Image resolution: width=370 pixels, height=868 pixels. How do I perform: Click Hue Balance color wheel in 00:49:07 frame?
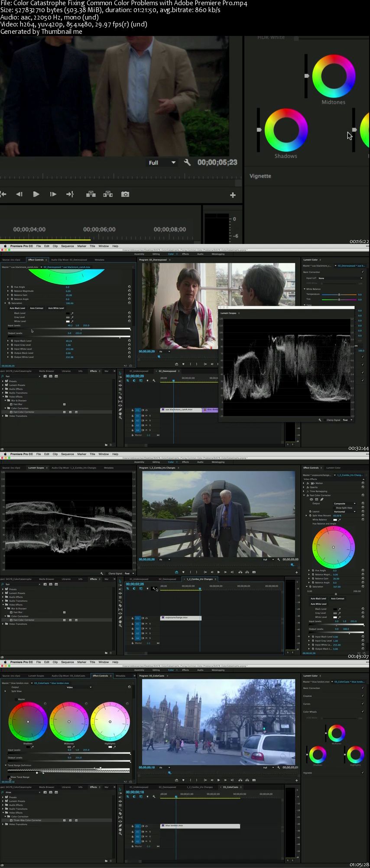(x=334, y=547)
